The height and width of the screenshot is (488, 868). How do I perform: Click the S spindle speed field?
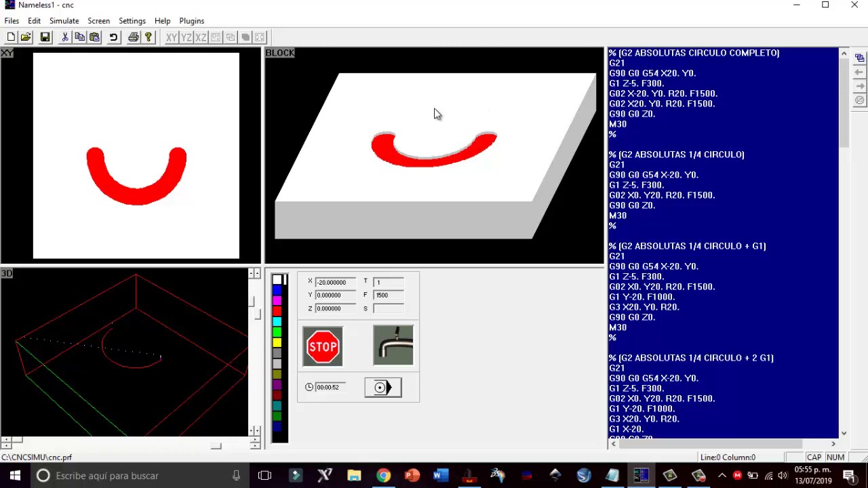click(x=389, y=308)
